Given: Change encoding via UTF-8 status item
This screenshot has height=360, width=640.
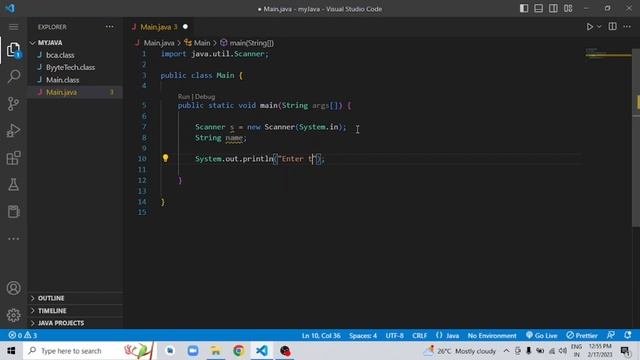Looking at the screenshot, I should tap(394, 336).
